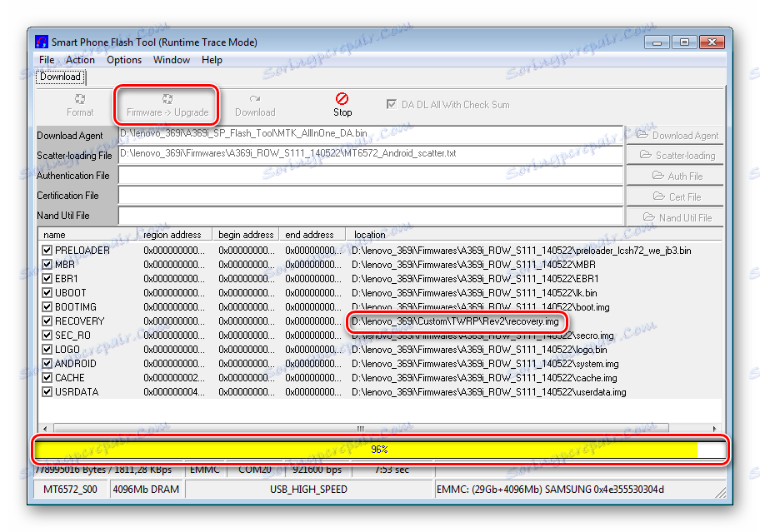Click the Firmware -> Upgrade toolbar button

[167, 105]
